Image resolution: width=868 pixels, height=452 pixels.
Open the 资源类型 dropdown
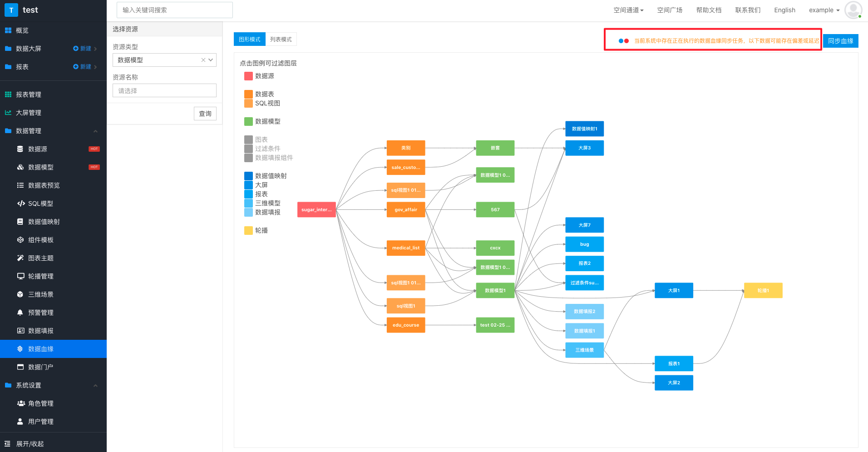[x=164, y=60]
